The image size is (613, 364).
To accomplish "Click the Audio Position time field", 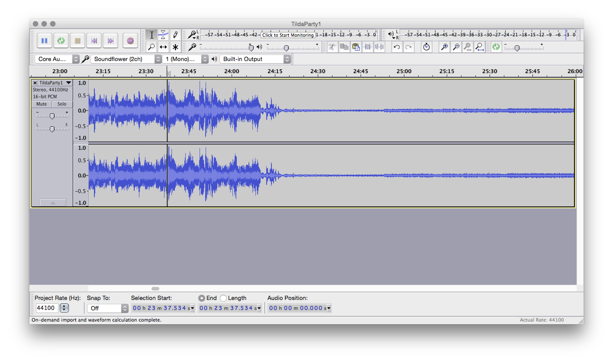I will pos(298,308).
